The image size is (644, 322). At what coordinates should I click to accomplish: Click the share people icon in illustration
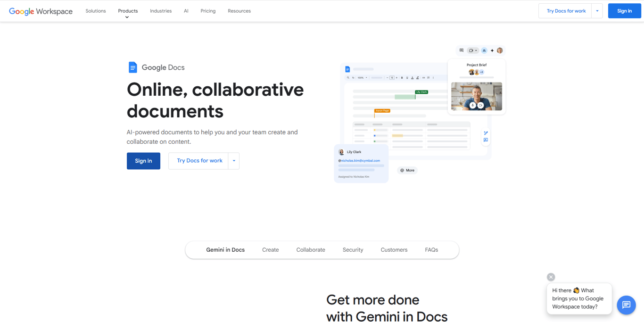click(484, 50)
